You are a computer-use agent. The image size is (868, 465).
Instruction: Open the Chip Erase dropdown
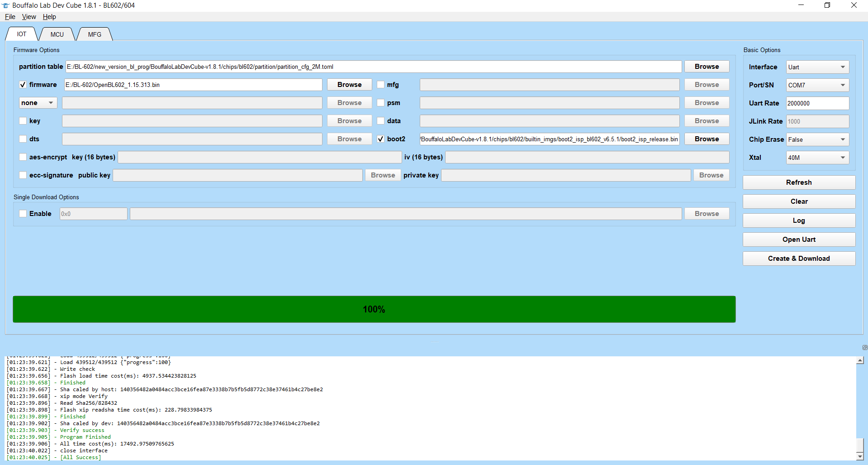[x=817, y=139]
